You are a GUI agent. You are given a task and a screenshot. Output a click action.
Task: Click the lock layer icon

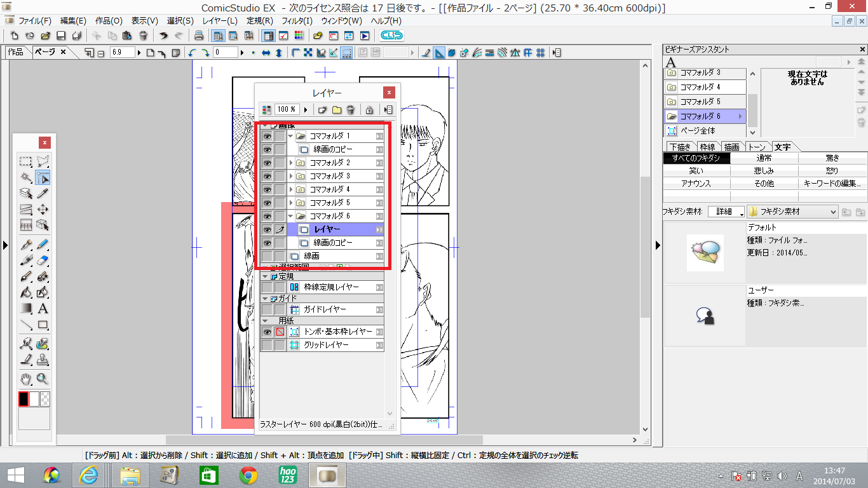369,110
